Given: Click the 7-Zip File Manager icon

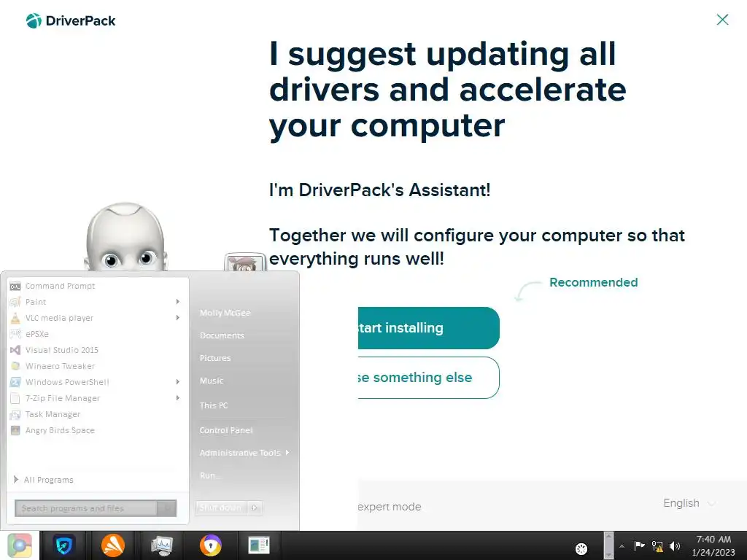Looking at the screenshot, I should (15, 398).
